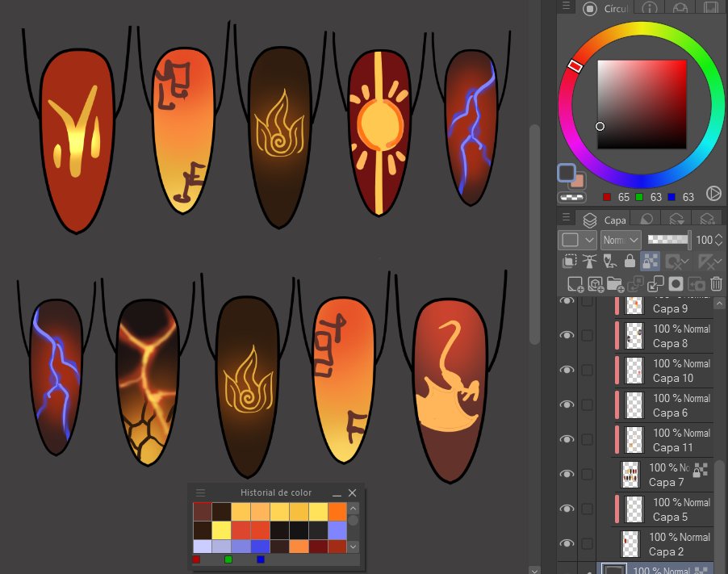Open the rightmost tab in the color panel
This screenshot has width=728, height=574.
click(x=710, y=8)
